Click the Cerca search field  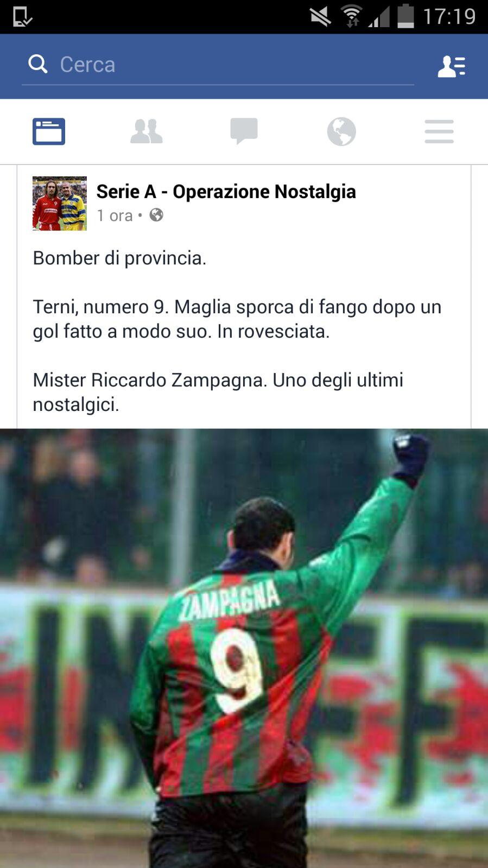(x=218, y=65)
